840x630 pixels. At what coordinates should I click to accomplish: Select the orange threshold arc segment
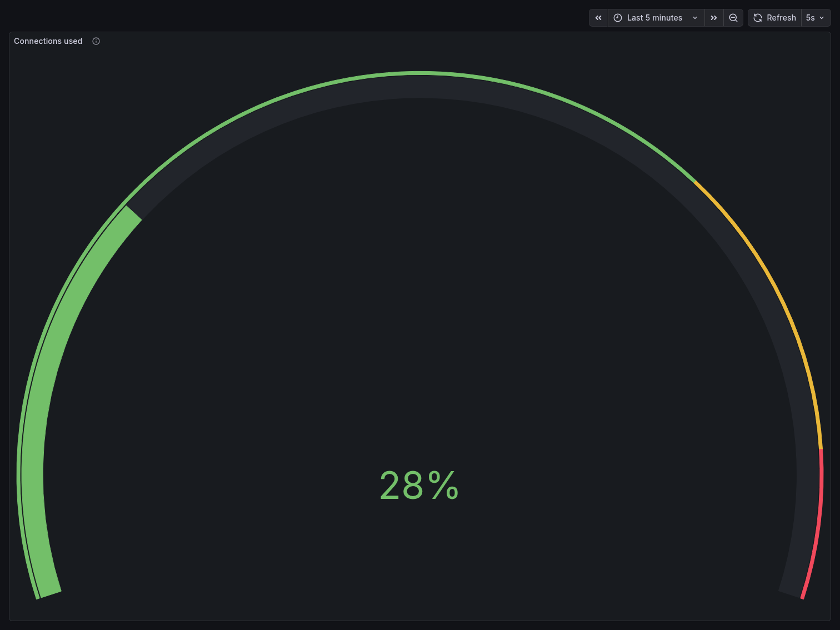pyautogui.click(x=778, y=289)
